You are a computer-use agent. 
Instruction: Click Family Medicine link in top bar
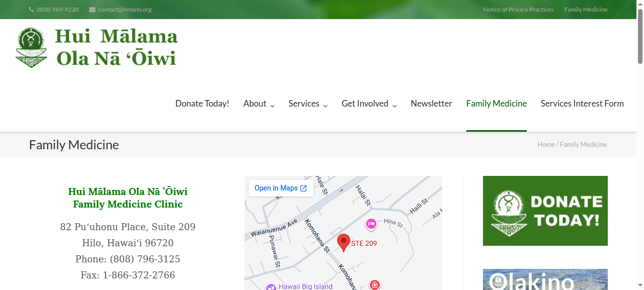tap(586, 10)
